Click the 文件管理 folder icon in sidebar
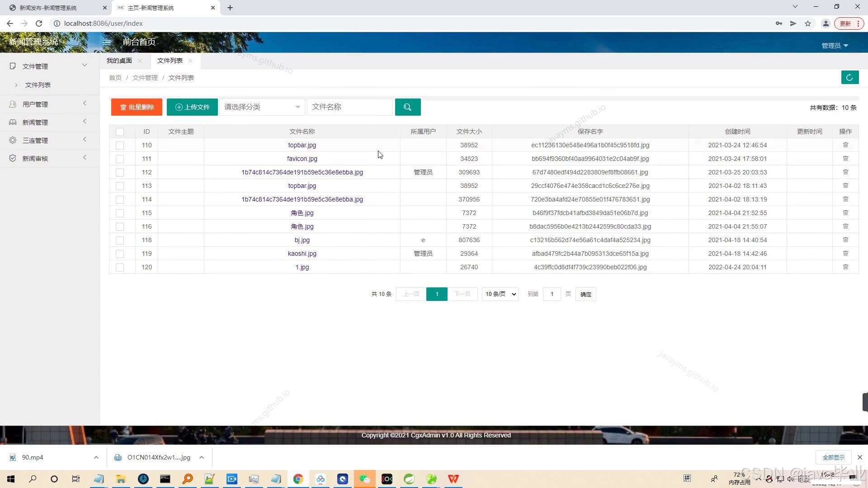 click(13, 66)
